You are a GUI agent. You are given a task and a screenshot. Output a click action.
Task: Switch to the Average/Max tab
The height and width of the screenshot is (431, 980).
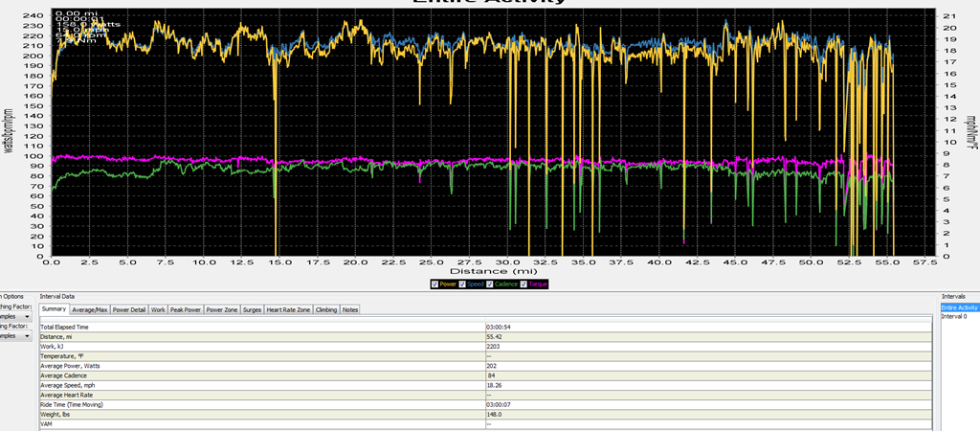click(90, 309)
